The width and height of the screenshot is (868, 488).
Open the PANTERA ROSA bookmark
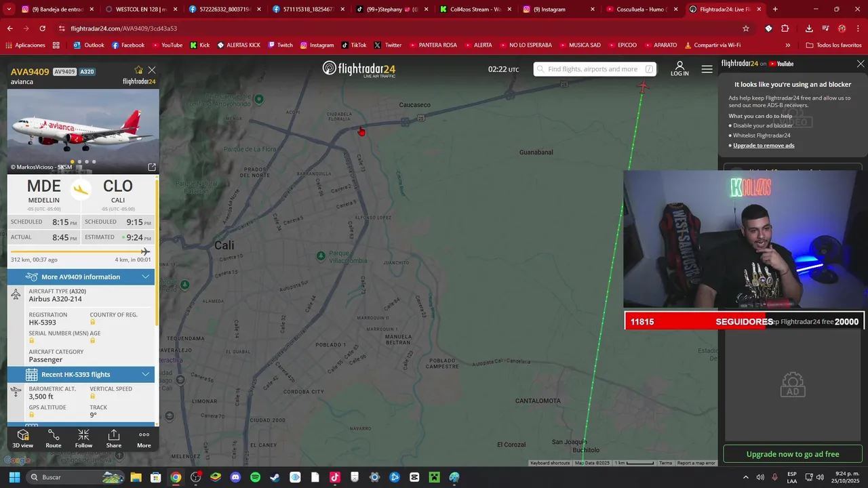click(432, 45)
